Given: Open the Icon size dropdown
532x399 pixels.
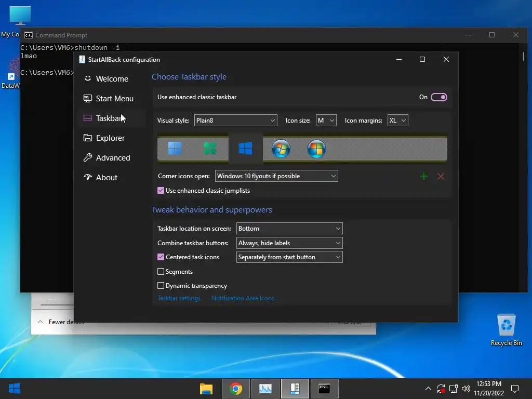Looking at the screenshot, I should 326,120.
